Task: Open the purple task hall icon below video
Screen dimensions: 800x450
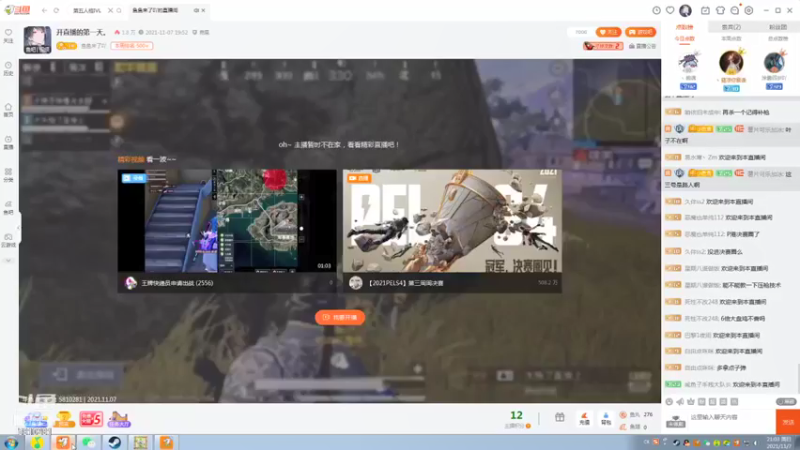Action: (119, 419)
